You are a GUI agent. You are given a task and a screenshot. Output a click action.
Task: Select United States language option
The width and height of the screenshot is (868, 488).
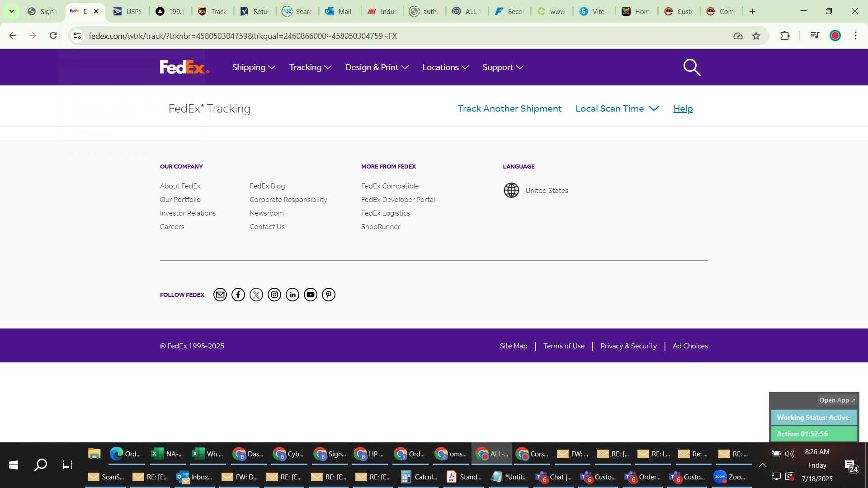[x=547, y=190]
